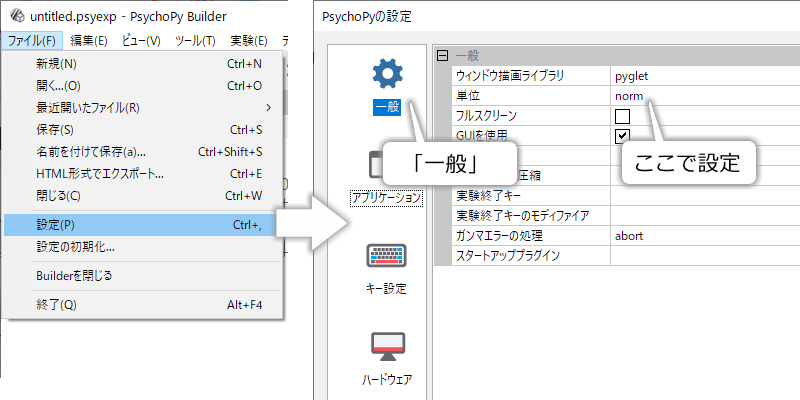Open the ファイル(F) menu

click(x=32, y=41)
